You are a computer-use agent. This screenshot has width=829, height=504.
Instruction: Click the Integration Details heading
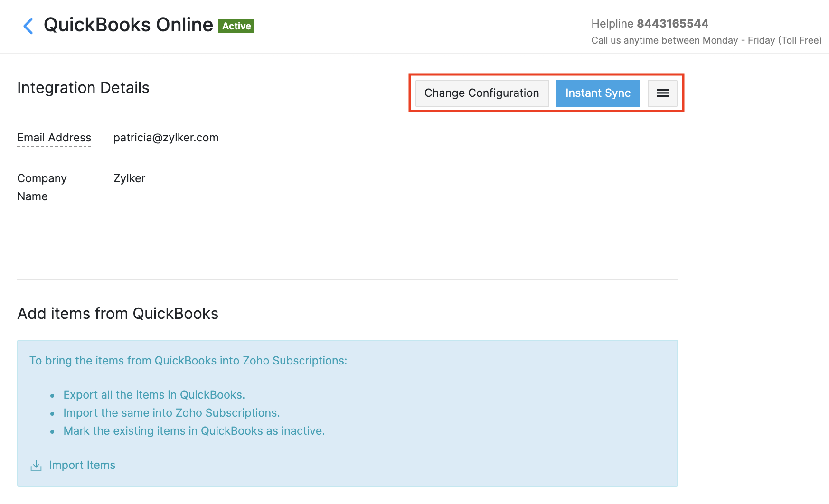(83, 88)
